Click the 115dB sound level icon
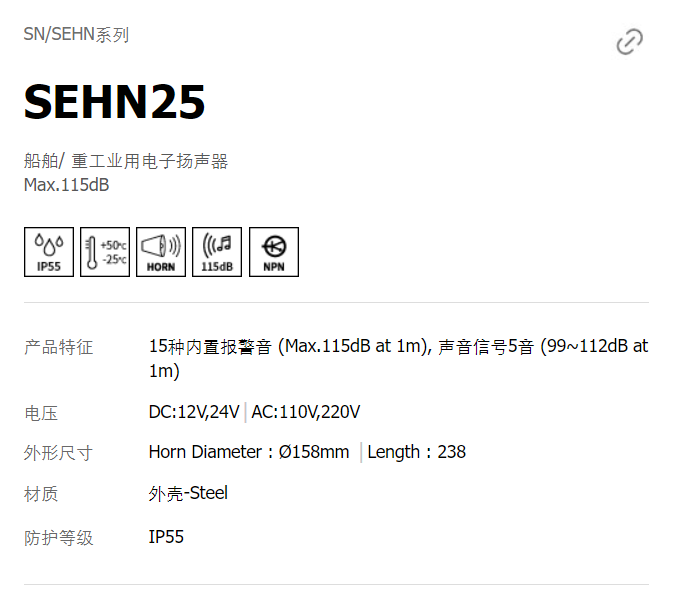Image resolution: width=680 pixels, height=609 pixels. [x=217, y=252]
